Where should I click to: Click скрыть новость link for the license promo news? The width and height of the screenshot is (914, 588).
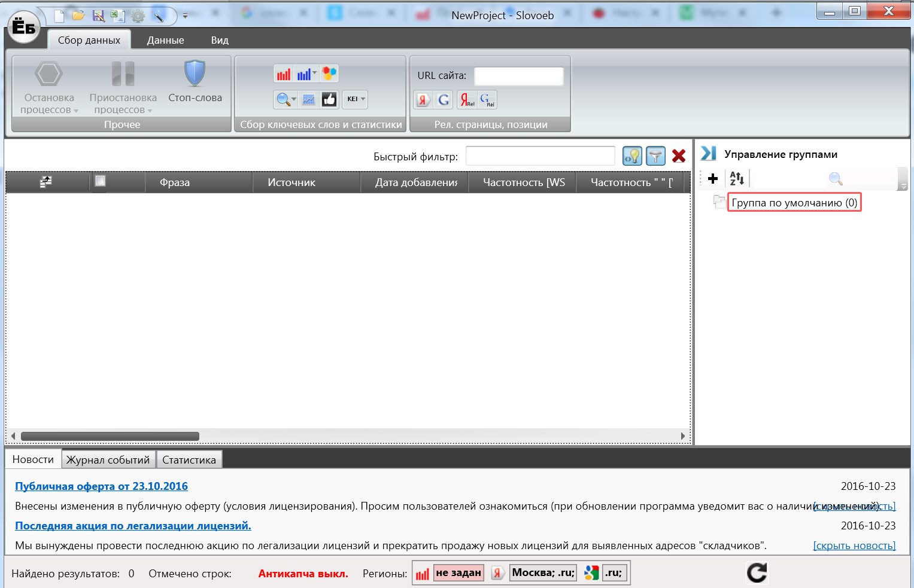coord(854,546)
